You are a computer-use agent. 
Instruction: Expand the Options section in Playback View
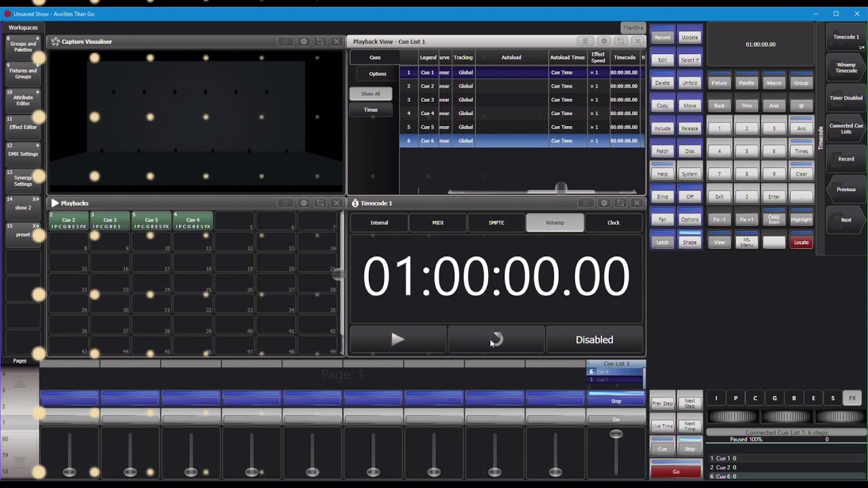[x=378, y=74]
